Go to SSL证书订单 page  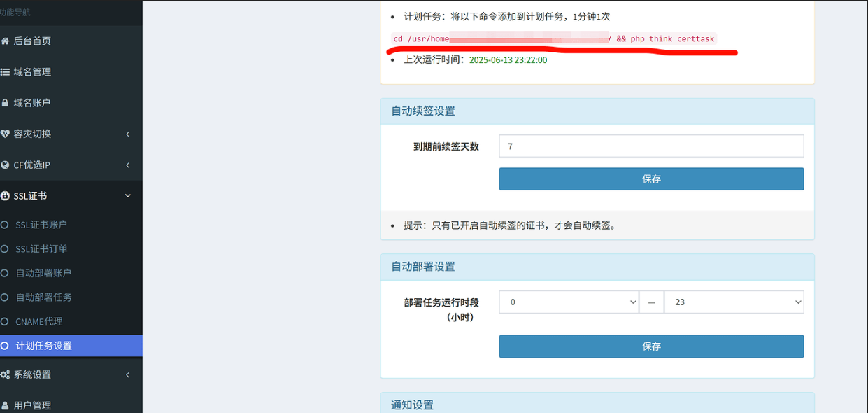[x=41, y=249]
